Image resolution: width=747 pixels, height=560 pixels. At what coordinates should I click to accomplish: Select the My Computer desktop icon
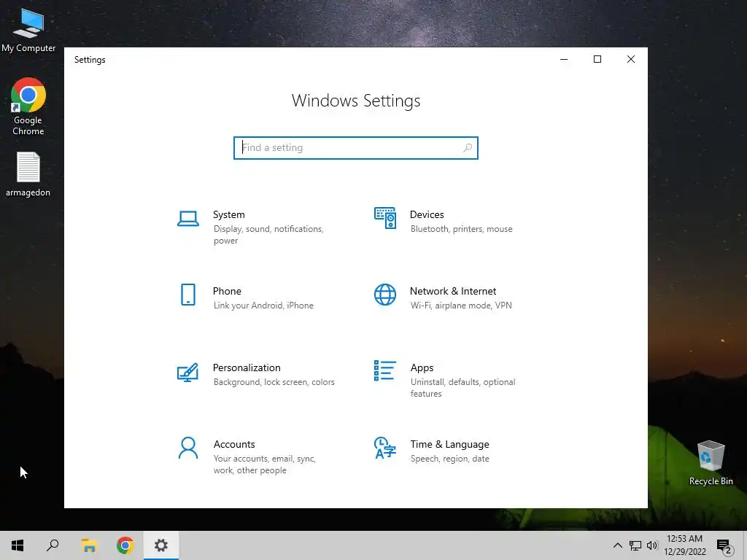tap(28, 30)
